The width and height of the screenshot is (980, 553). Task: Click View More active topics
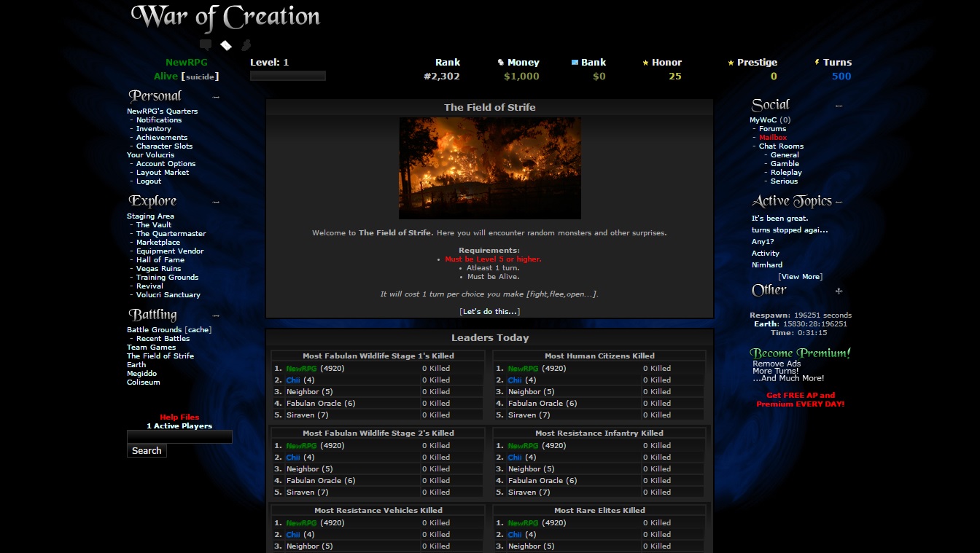[x=801, y=277]
